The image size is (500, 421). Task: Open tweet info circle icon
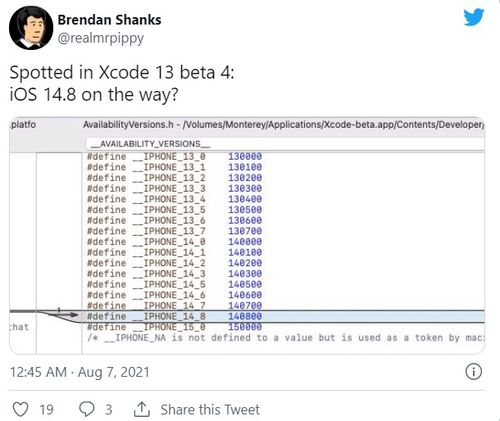click(x=473, y=372)
